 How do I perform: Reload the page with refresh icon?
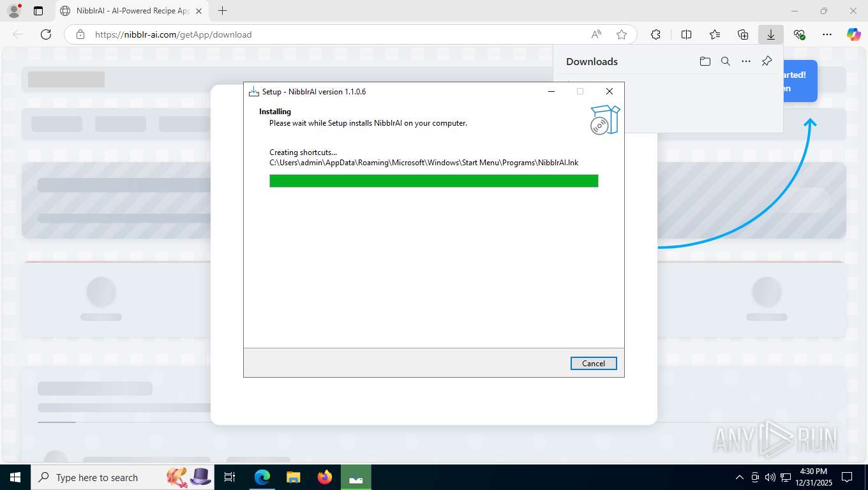pos(46,34)
